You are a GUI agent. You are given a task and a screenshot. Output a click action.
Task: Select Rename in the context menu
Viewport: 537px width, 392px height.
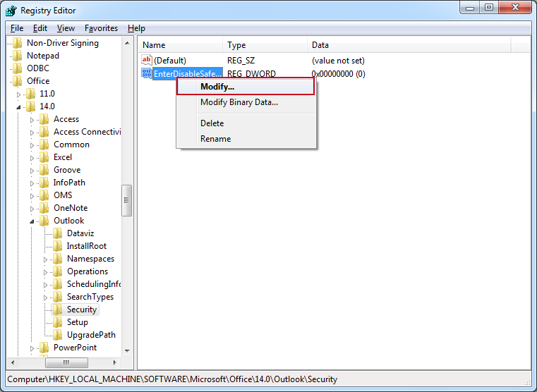[246, 139]
